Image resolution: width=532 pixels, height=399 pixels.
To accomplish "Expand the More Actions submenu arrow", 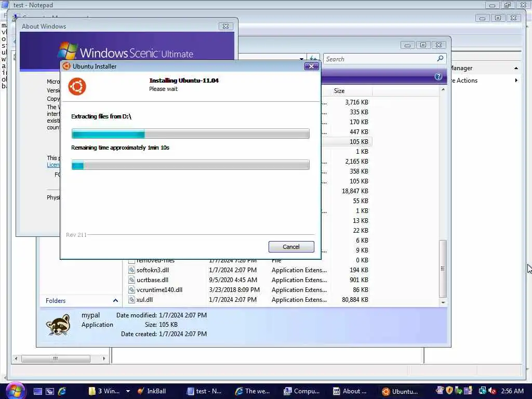I will click(x=516, y=81).
